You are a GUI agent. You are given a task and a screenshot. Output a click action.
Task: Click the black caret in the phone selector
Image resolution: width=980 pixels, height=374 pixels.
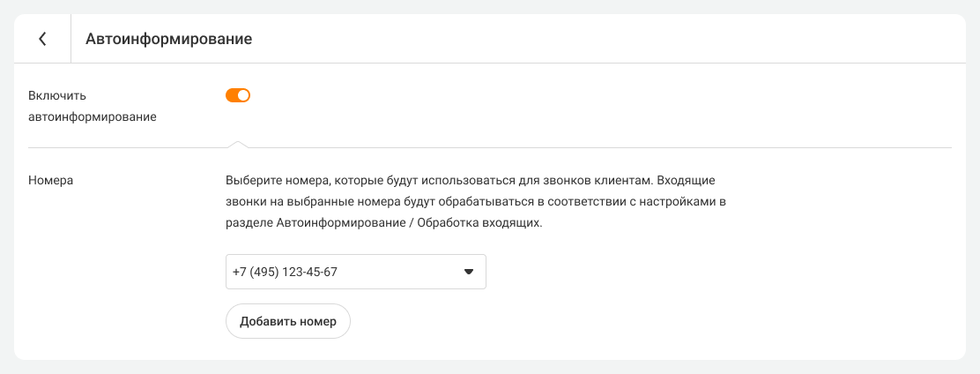pos(469,272)
